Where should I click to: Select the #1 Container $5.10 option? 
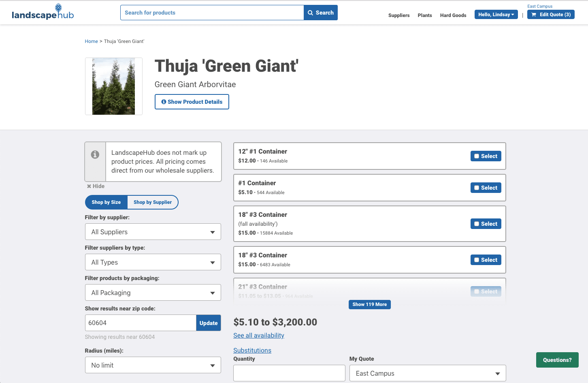(x=486, y=188)
